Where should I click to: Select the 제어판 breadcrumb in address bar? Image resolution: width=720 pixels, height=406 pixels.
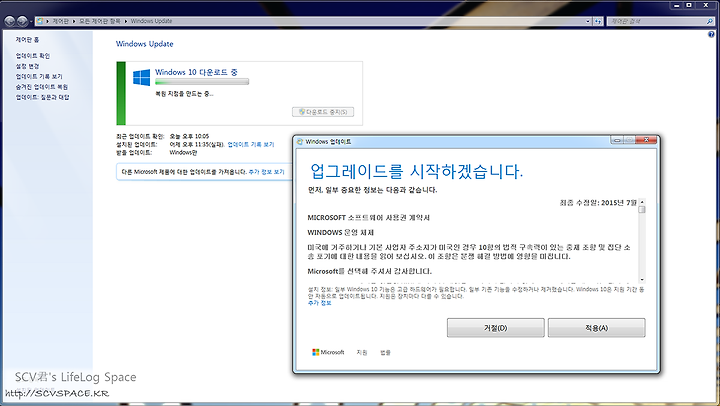[60, 21]
